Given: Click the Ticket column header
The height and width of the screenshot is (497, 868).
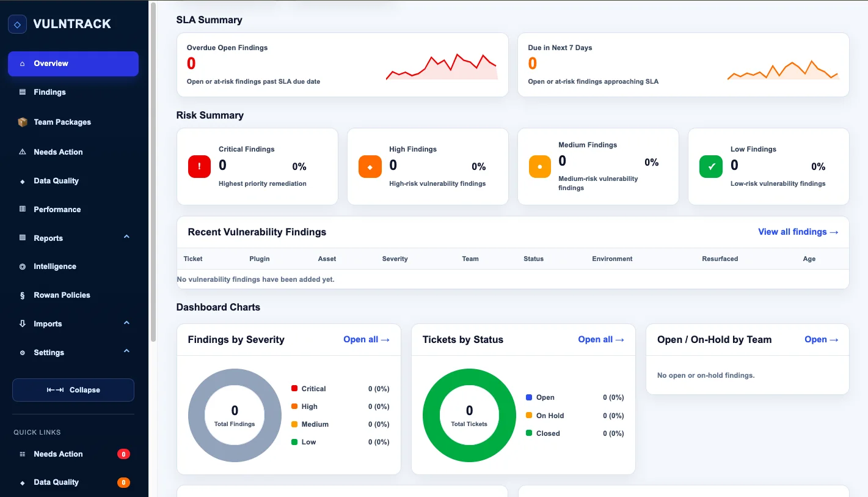Looking at the screenshot, I should click(x=193, y=259).
